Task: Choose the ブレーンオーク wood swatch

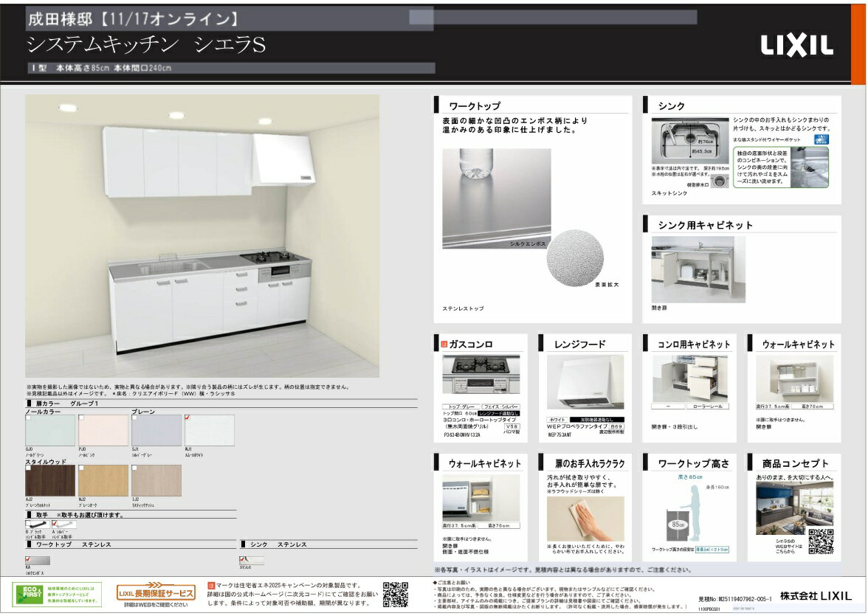Action: point(103,480)
